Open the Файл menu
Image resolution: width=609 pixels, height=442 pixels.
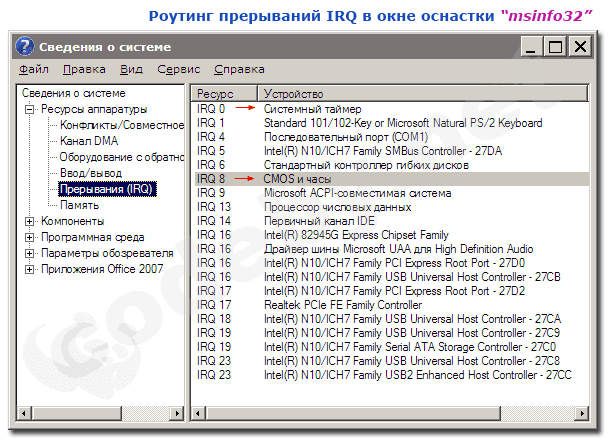point(33,69)
